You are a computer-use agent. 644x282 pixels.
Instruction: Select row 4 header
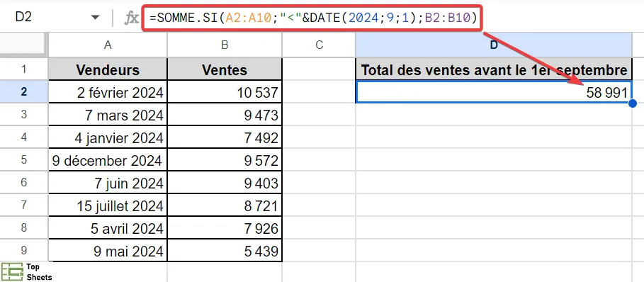(x=24, y=137)
